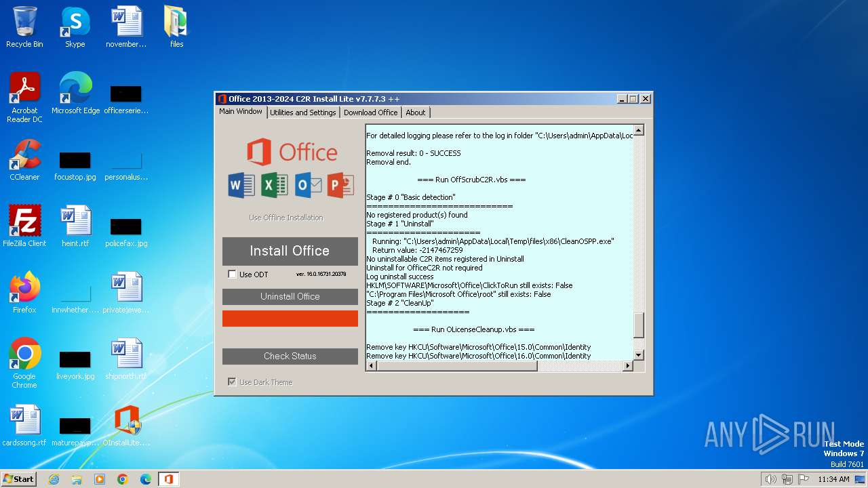Select focustop.jpg on the desktop

pos(75,167)
